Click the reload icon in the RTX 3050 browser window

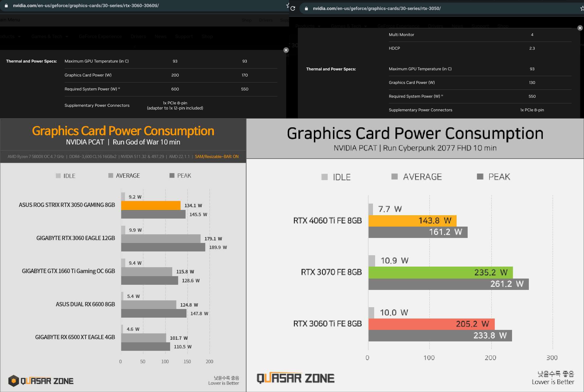point(293,8)
